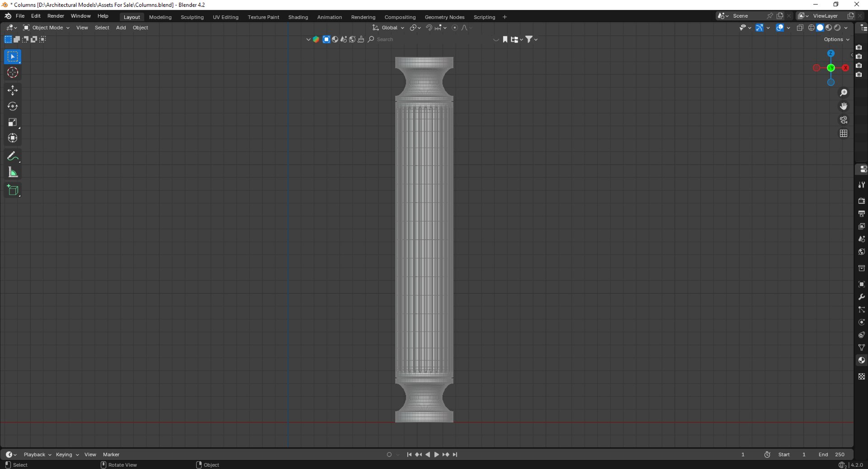
Task: Click the hand pan view icon
Action: pos(844,106)
